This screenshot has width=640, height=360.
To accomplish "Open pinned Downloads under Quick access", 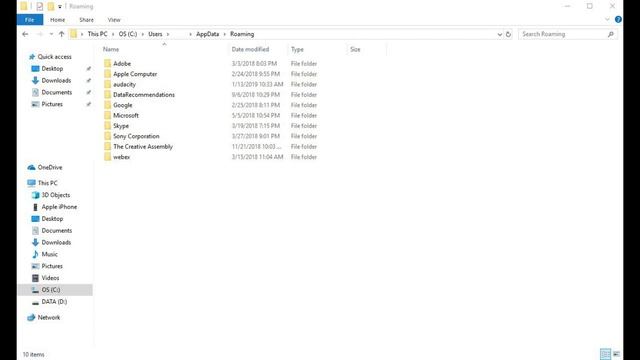I will click(x=56, y=80).
